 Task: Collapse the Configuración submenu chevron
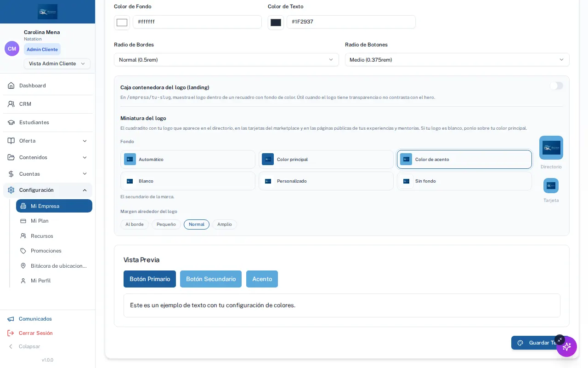pyautogui.click(x=85, y=190)
